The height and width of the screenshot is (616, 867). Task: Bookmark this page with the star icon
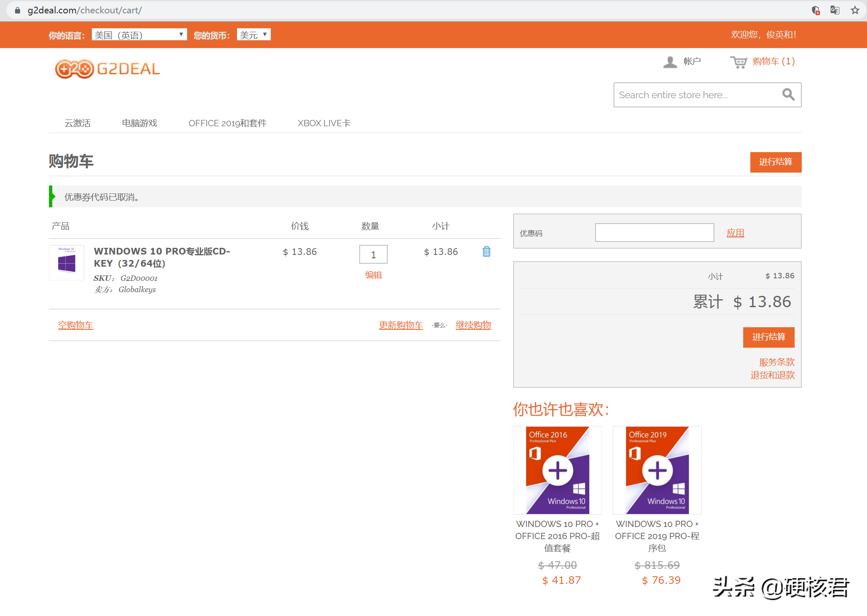pyautogui.click(x=855, y=10)
